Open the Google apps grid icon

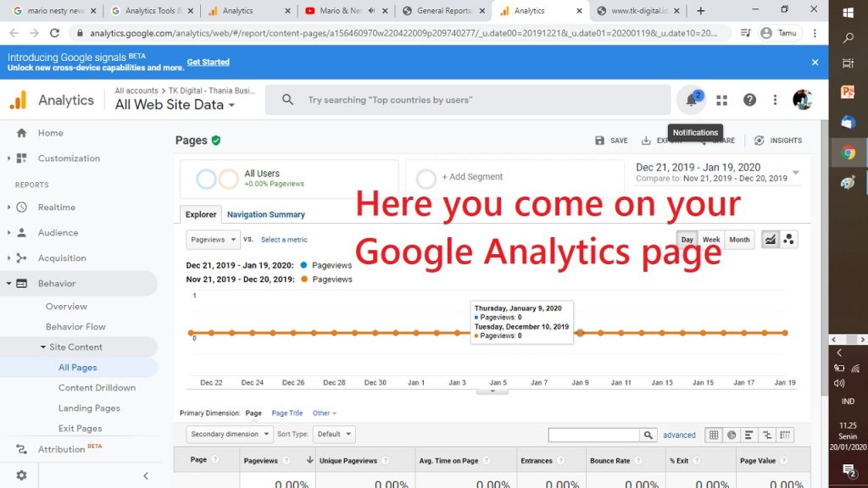[x=721, y=100]
